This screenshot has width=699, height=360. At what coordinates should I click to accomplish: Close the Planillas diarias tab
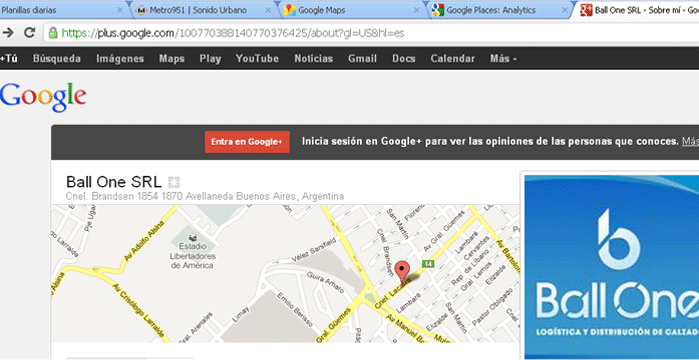[119, 10]
